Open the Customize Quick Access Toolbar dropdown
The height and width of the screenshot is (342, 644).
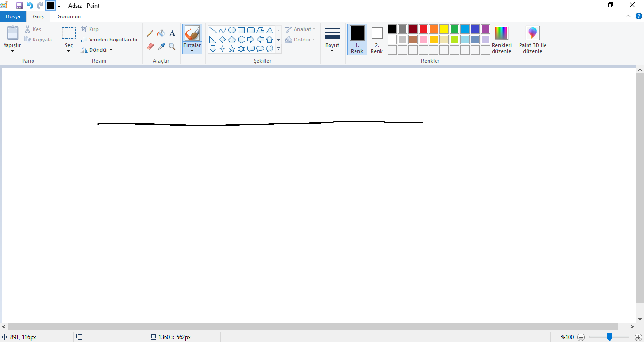(59, 6)
